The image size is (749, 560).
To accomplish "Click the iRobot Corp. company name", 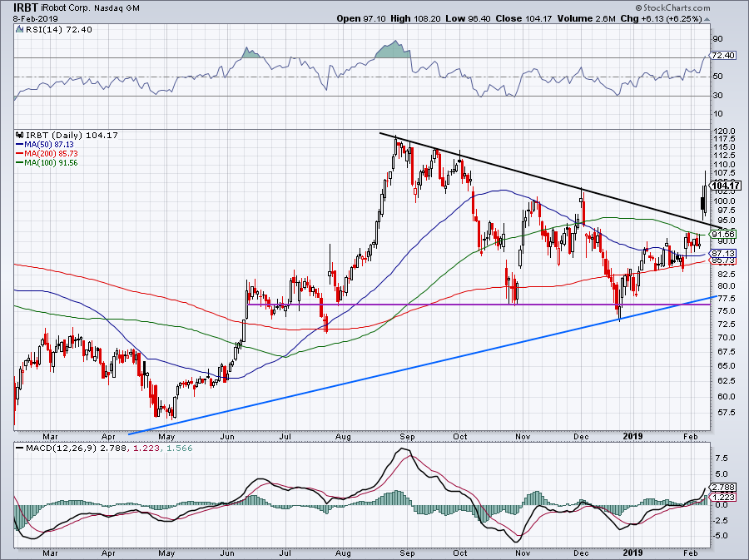I will [66, 8].
